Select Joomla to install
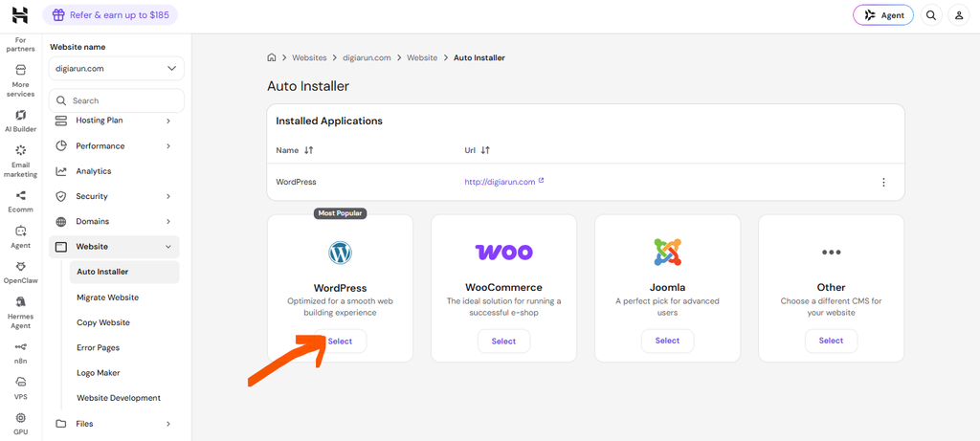 click(x=667, y=342)
